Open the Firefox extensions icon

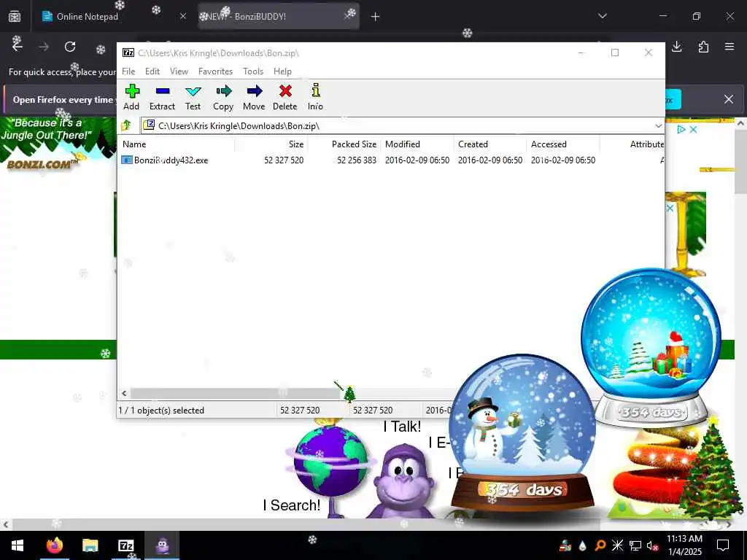(703, 47)
